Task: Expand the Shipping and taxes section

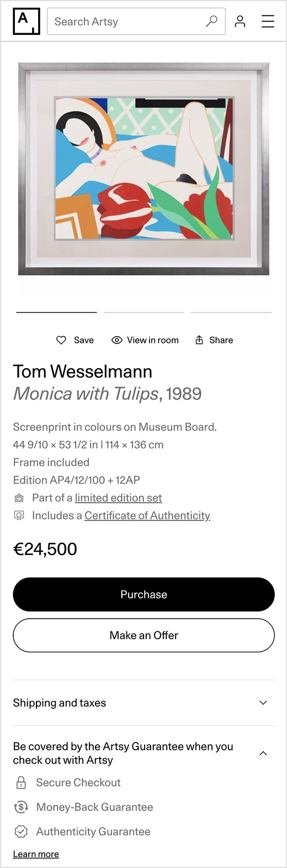Action: (143, 703)
